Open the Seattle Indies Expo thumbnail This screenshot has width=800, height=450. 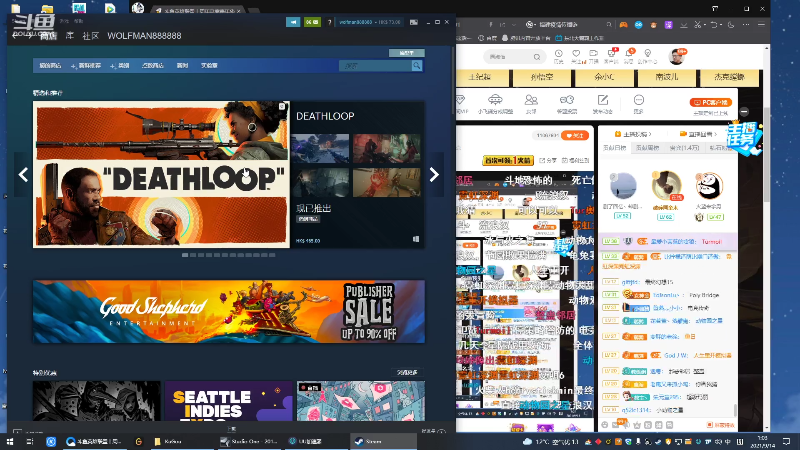229,401
